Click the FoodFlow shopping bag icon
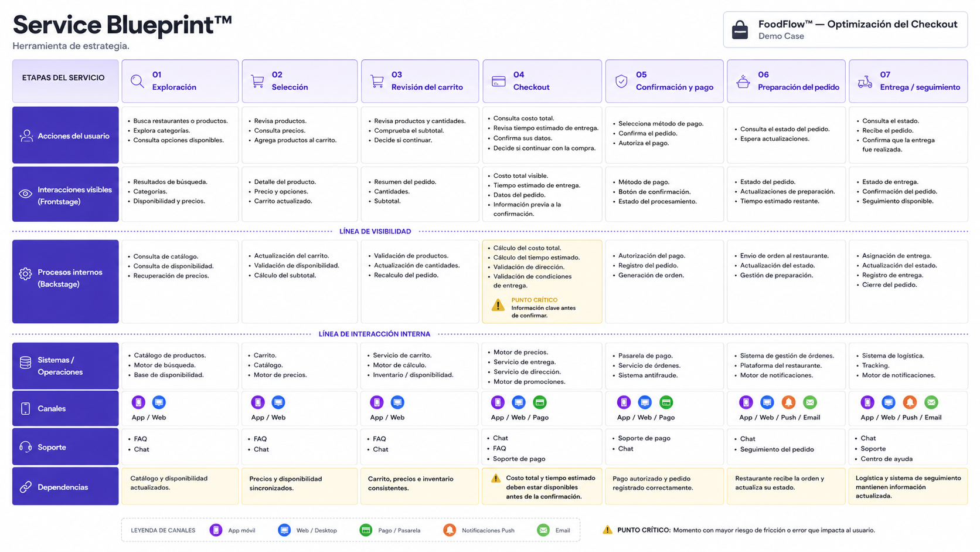 (x=740, y=30)
